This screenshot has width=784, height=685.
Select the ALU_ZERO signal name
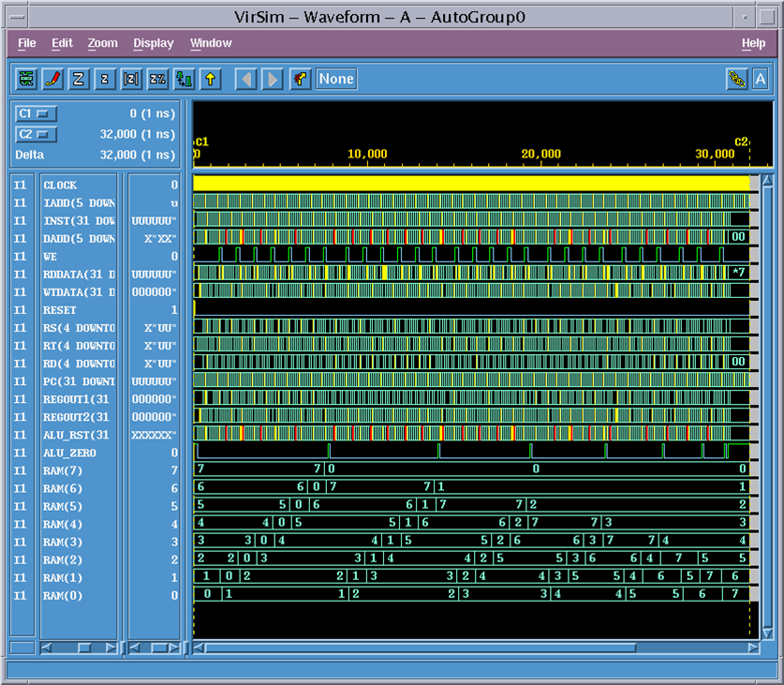coord(69,453)
